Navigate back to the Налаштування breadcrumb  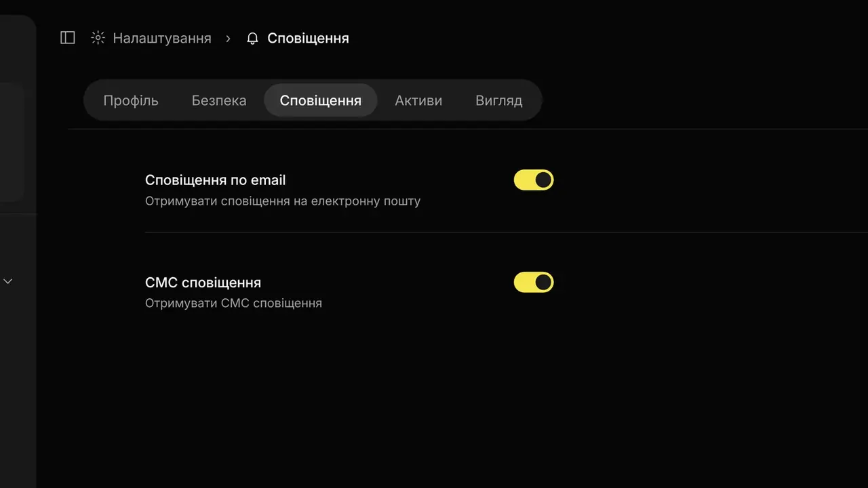(162, 39)
